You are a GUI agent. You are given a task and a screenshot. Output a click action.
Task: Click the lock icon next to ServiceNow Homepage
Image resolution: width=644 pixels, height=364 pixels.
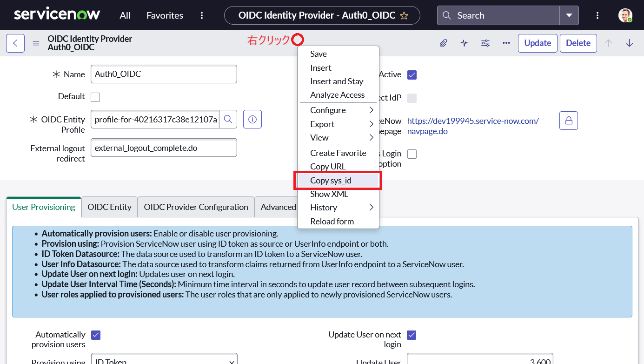[568, 120]
